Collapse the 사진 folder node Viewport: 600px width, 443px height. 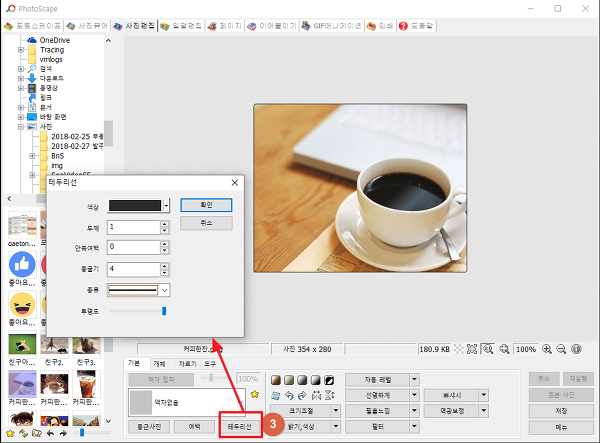21,127
